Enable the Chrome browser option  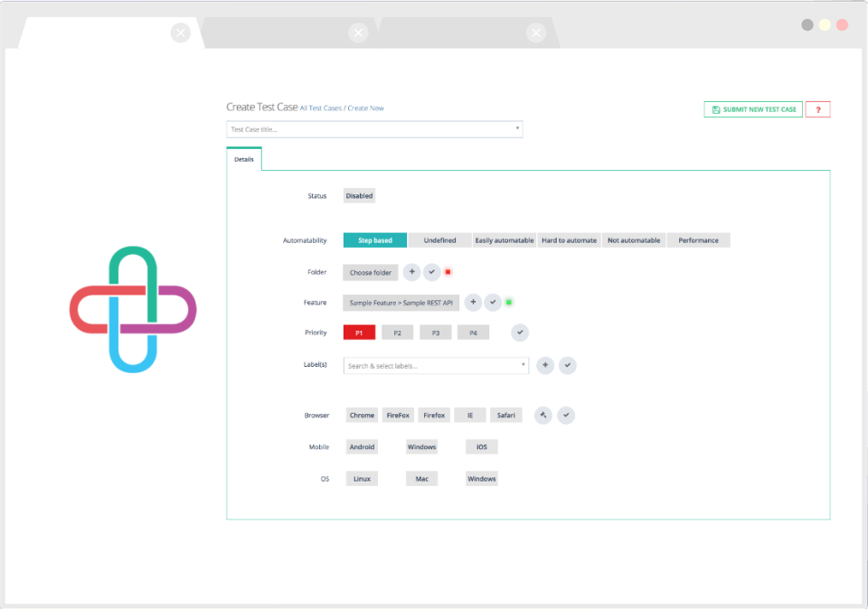(x=361, y=415)
